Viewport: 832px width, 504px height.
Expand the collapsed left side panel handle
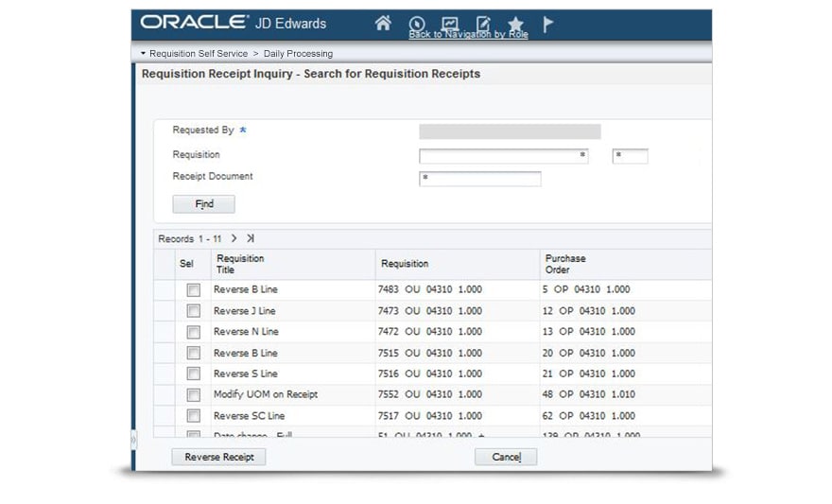133,440
